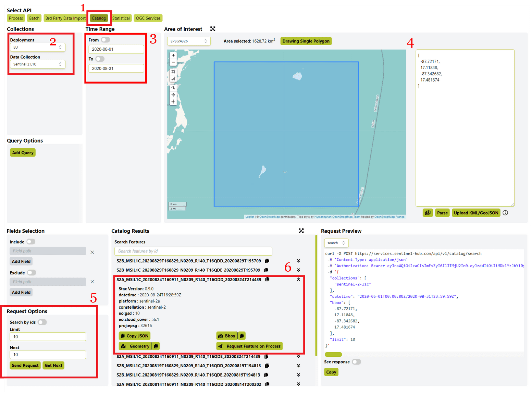This screenshot has width=532, height=393.
Task: Select the move/drag layer tool on map
Action: click(x=173, y=95)
